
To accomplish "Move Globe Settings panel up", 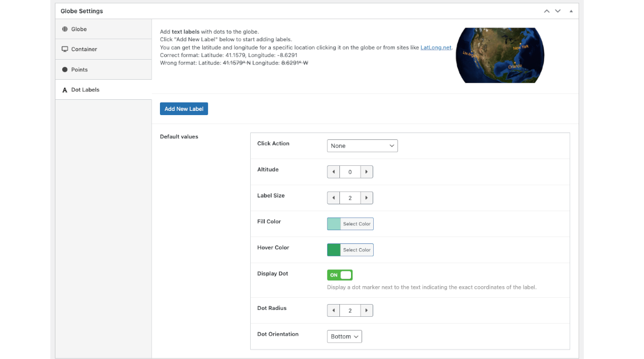I will pyautogui.click(x=547, y=11).
